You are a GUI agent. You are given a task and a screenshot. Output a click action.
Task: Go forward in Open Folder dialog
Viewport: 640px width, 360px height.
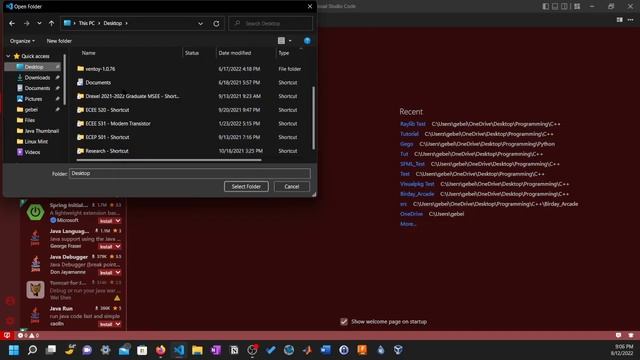coord(27,23)
